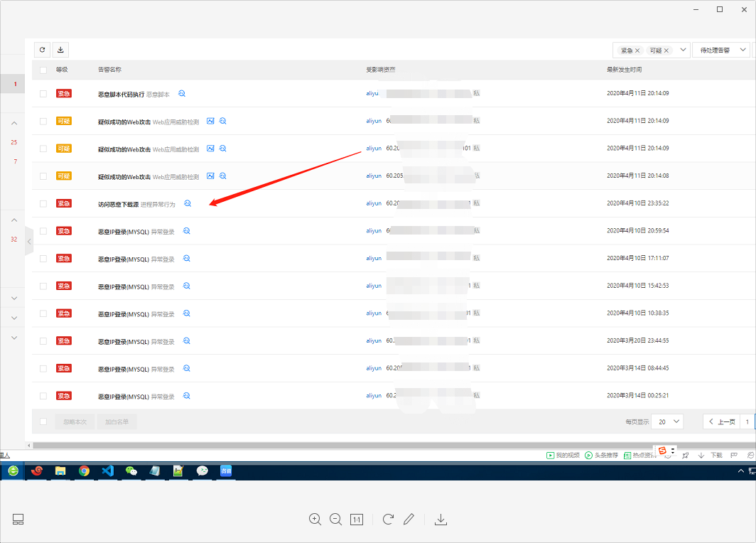Click 热点资讯 in the browser status bar
The height and width of the screenshot is (543, 756).
point(639,456)
